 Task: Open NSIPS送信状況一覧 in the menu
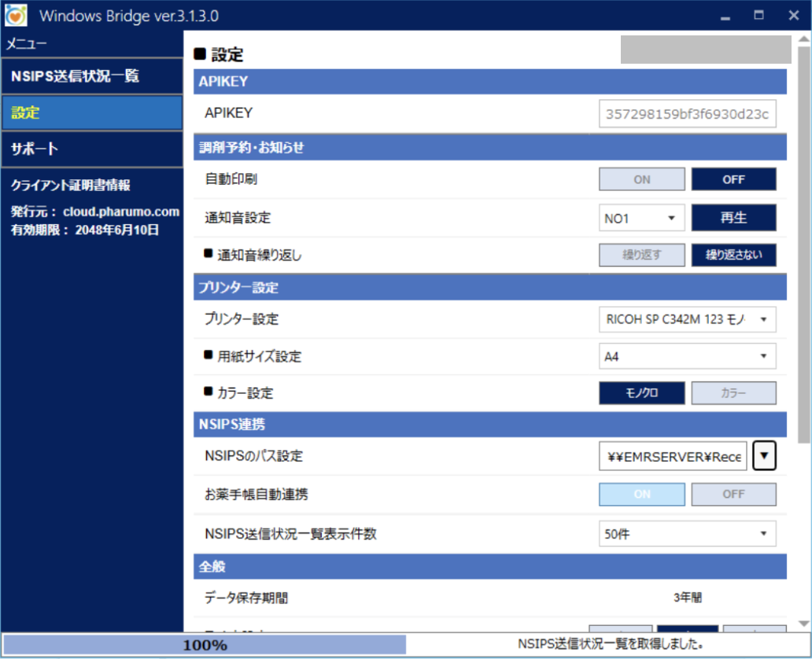point(91,76)
